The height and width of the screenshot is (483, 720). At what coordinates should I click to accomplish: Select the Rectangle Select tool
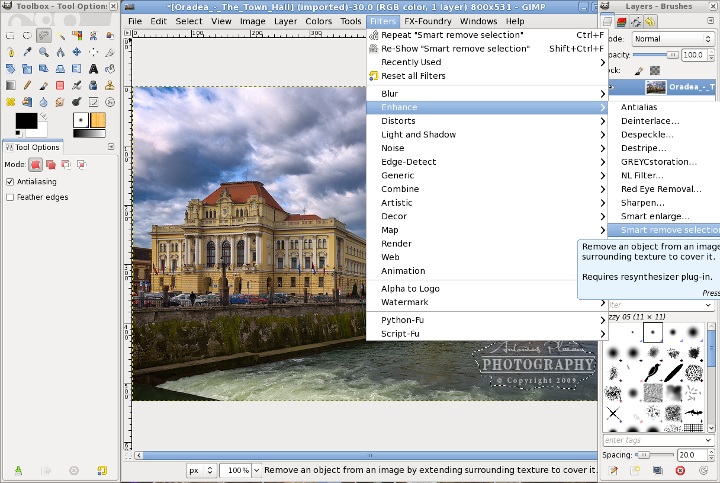click(x=11, y=35)
